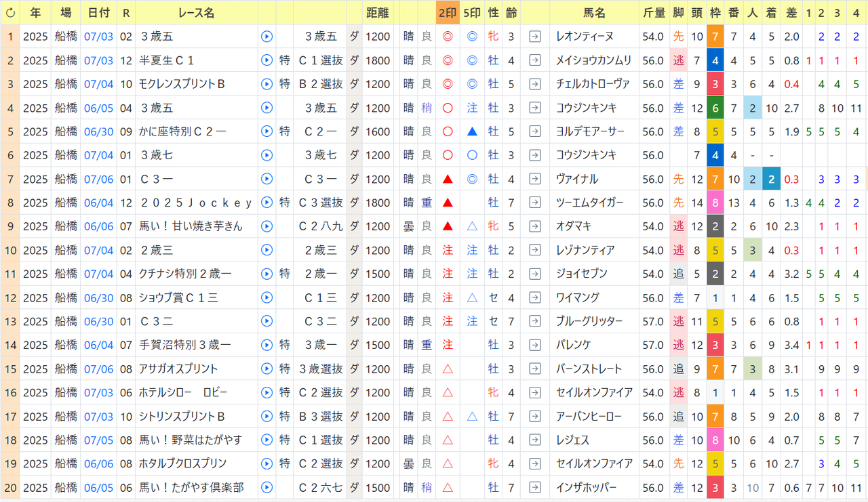This screenshot has width=868, height=502.
Task: Click the pink 枠 8 cell for ツーエムタイガー
Action: click(715, 203)
